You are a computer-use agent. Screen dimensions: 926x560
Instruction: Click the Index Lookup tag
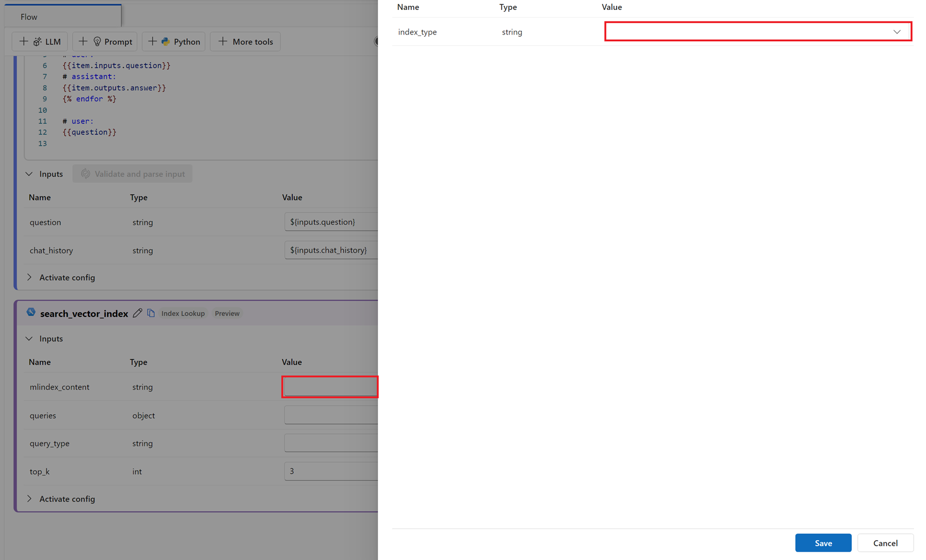click(x=183, y=313)
